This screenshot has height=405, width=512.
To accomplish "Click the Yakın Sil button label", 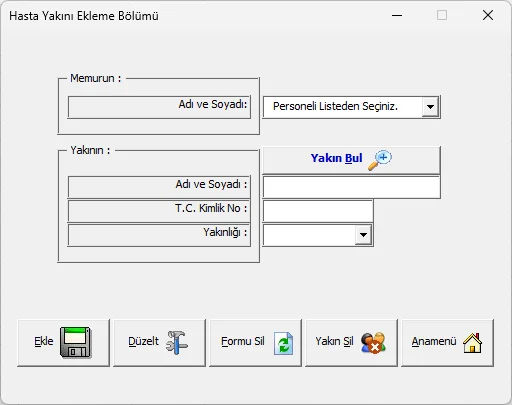I will coord(334,341).
